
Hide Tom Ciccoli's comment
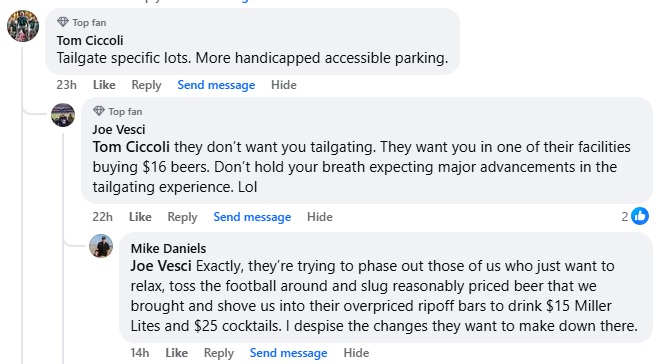(x=284, y=85)
